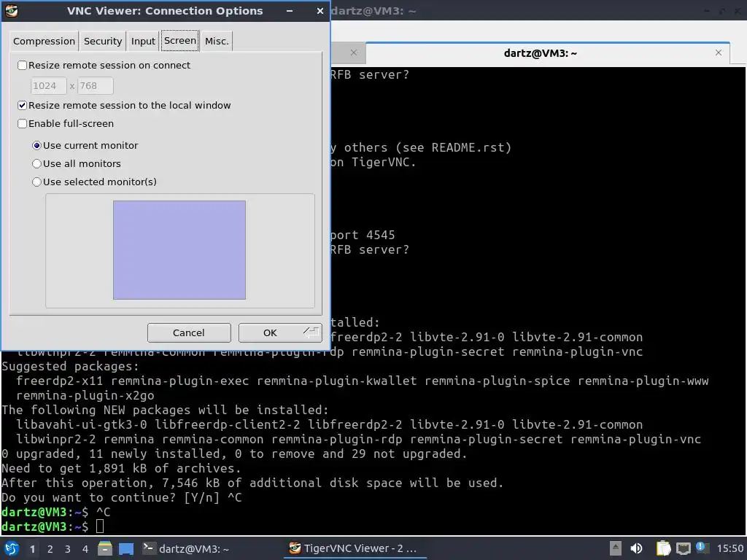
Task: Open the clipboard manager in the tray
Action: click(663, 548)
